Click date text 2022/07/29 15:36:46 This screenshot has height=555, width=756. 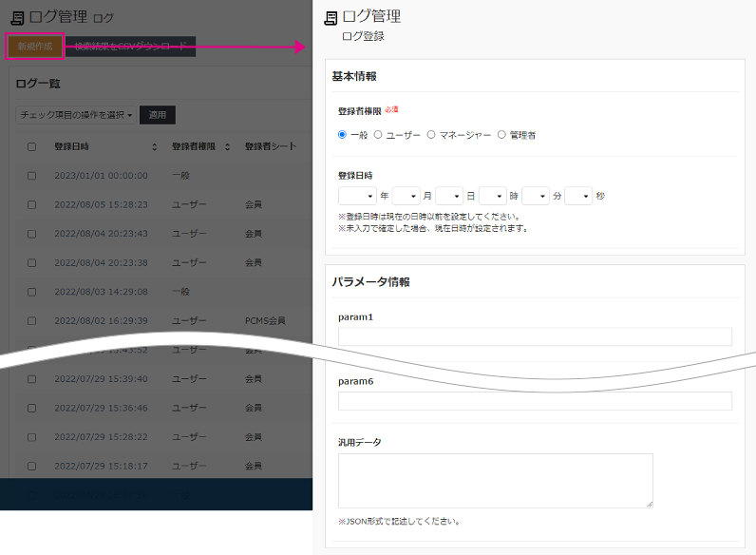(102, 408)
